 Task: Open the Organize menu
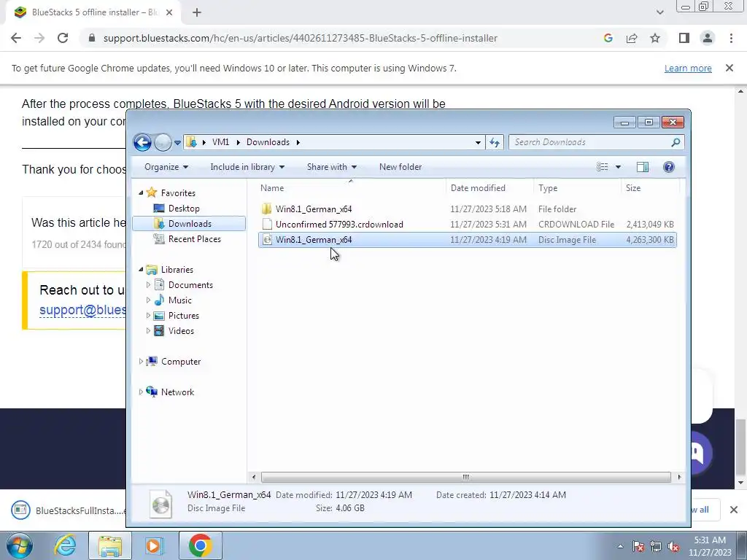point(166,167)
